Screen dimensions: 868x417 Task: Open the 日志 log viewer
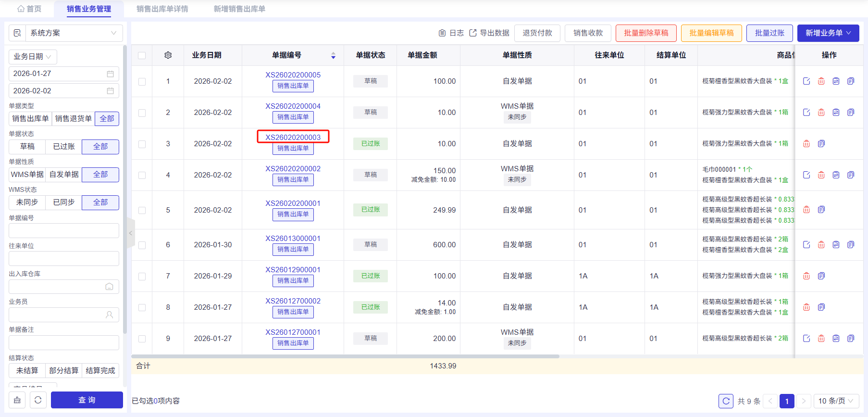451,33
